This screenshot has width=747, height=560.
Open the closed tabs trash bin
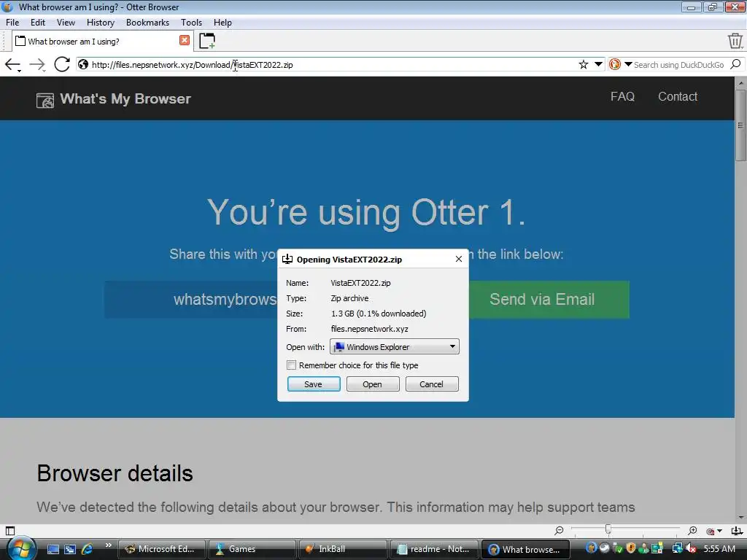point(735,41)
